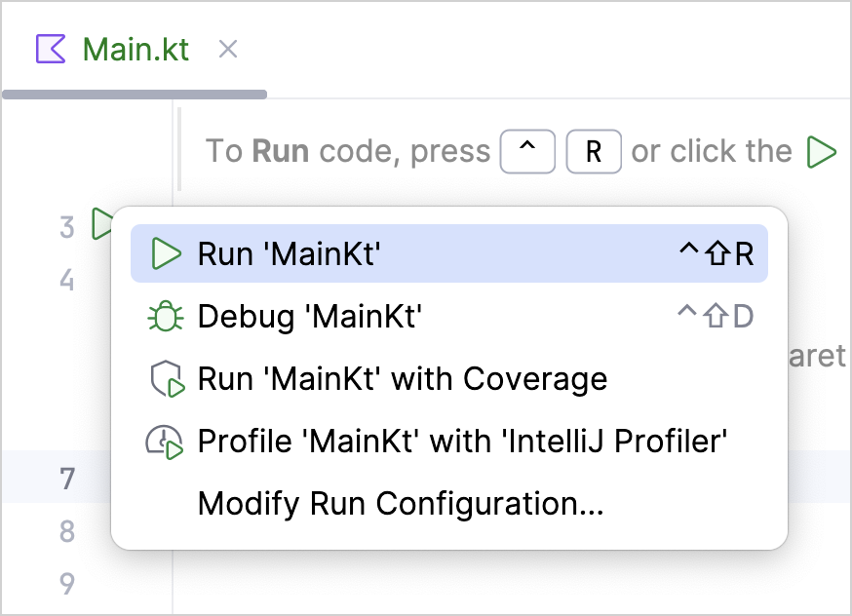Image resolution: width=852 pixels, height=616 pixels.
Task: Click the shield coverage icon in the menu
Action: tap(167, 379)
